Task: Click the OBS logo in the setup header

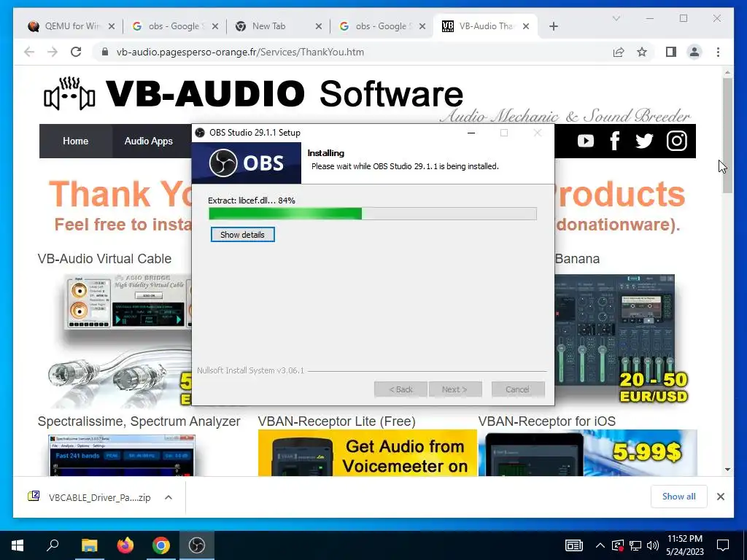Action: 247,163
